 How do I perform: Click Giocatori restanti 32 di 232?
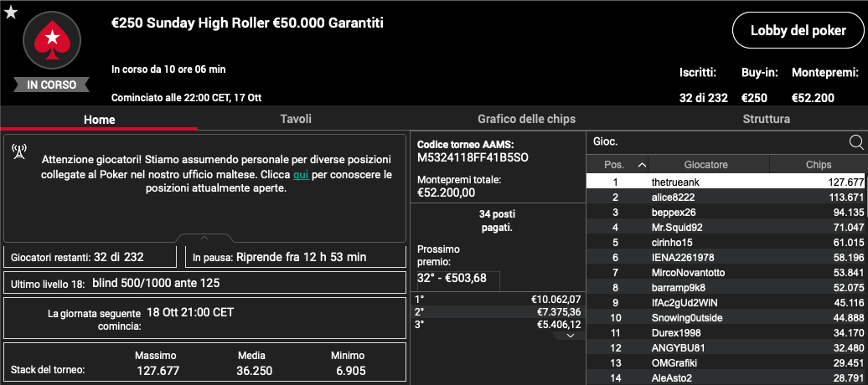click(77, 257)
